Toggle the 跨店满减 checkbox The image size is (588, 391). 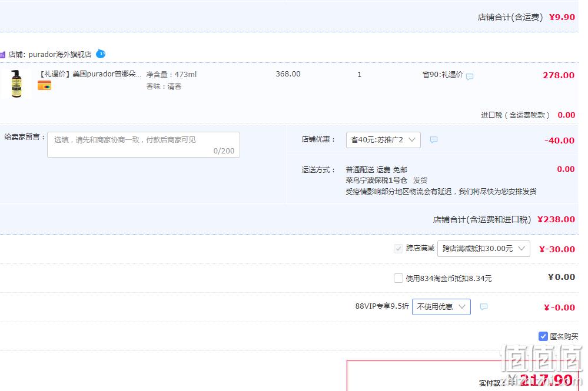398,248
